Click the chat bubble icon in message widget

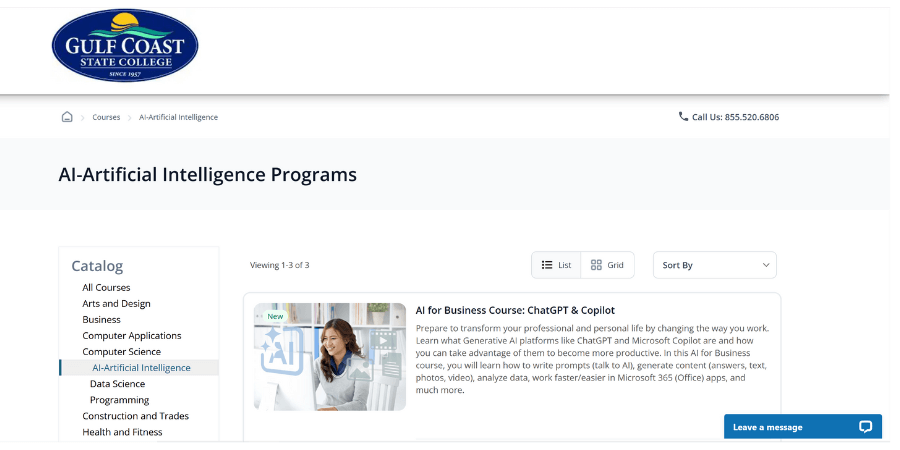pos(865,427)
